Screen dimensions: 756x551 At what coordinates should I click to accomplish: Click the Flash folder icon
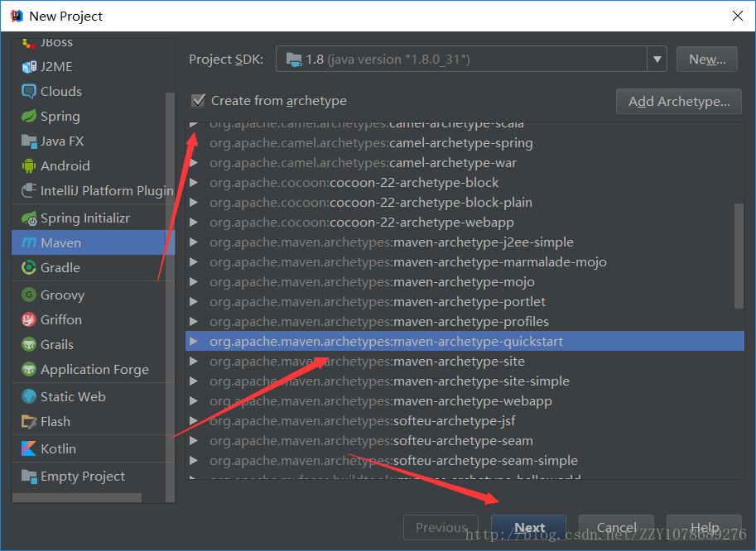pyautogui.click(x=29, y=421)
